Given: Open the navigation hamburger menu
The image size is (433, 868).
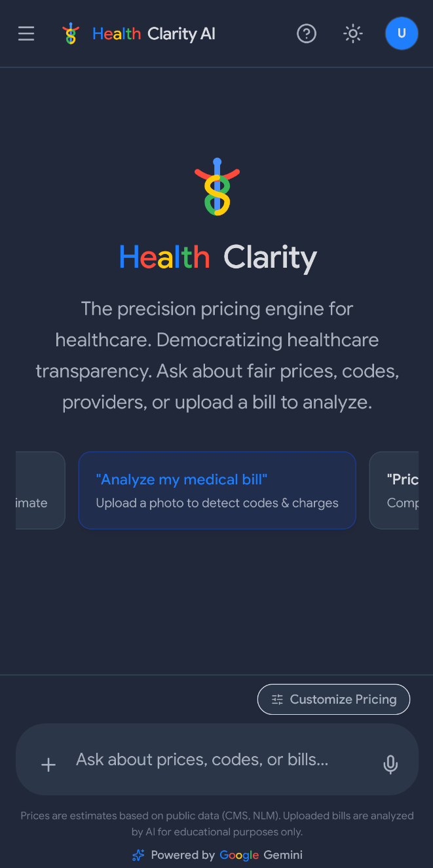Looking at the screenshot, I should [26, 33].
